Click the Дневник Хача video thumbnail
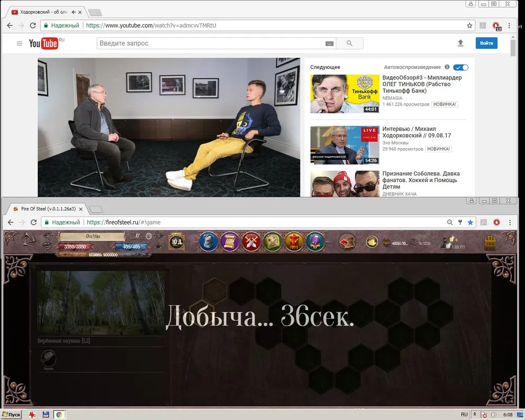Image resolution: width=525 pixels, height=420 pixels. [345, 184]
